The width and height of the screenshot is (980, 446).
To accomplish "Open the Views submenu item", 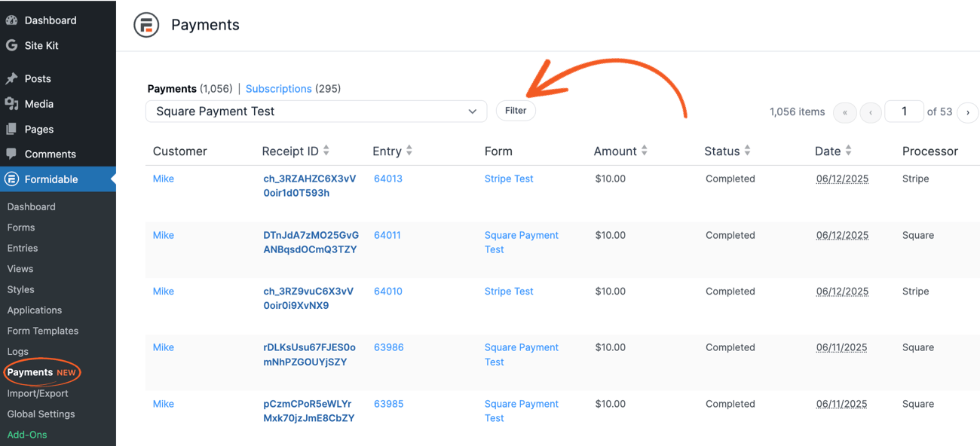I will point(20,269).
